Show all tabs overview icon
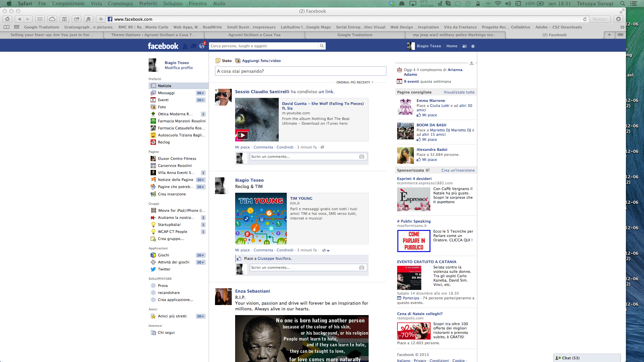Viewport: 644px width, 362px height. [621, 35]
